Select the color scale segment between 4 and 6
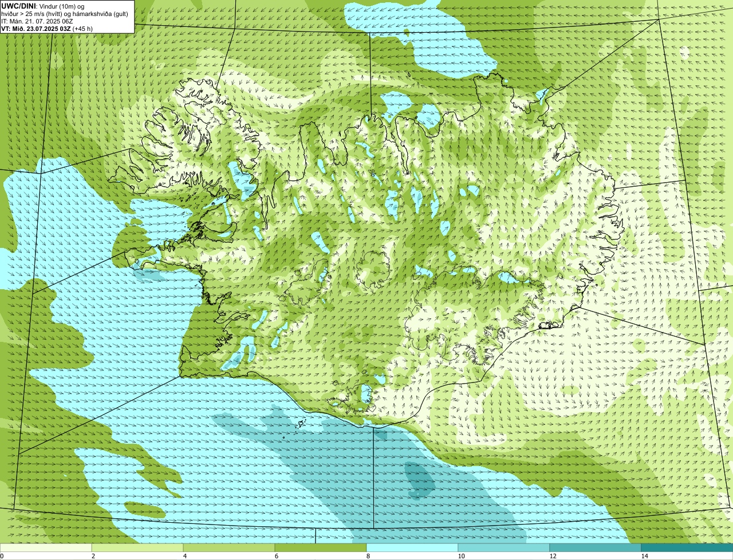The height and width of the screenshot is (560, 733). point(229,547)
